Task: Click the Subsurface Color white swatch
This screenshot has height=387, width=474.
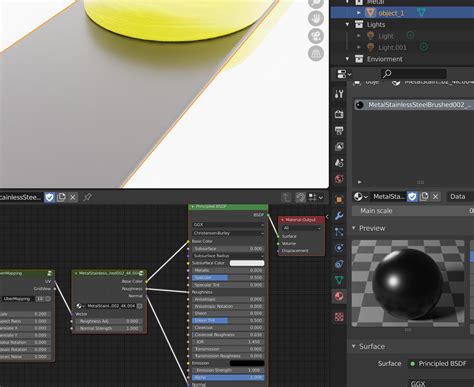Action: point(247,263)
